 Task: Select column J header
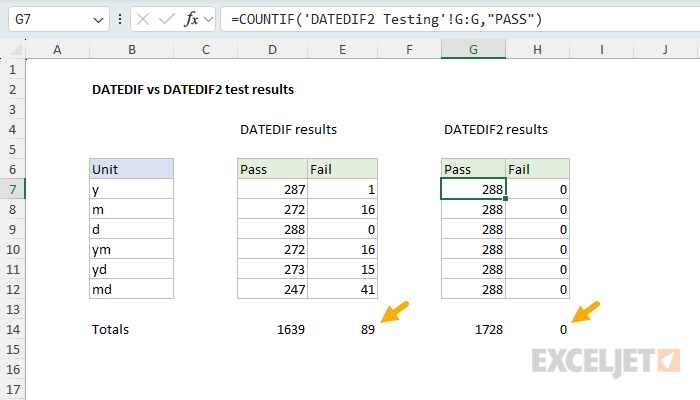(x=665, y=50)
